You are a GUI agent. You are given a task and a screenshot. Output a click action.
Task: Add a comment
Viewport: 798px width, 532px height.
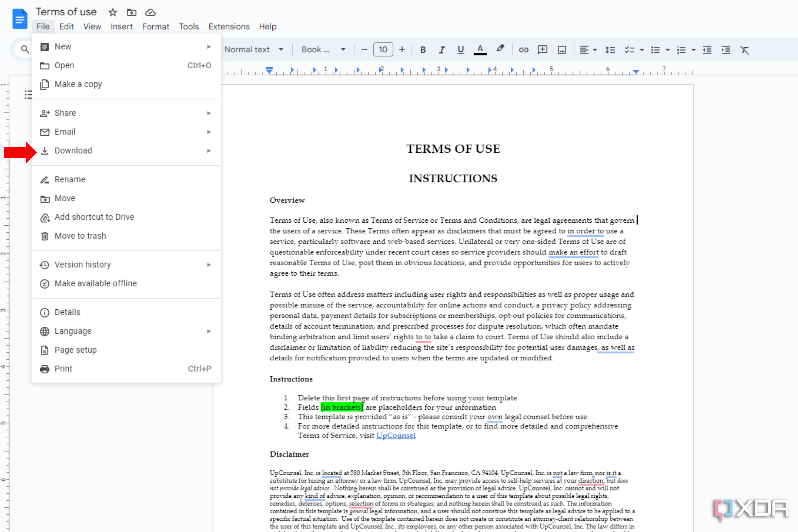(x=542, y=49)
